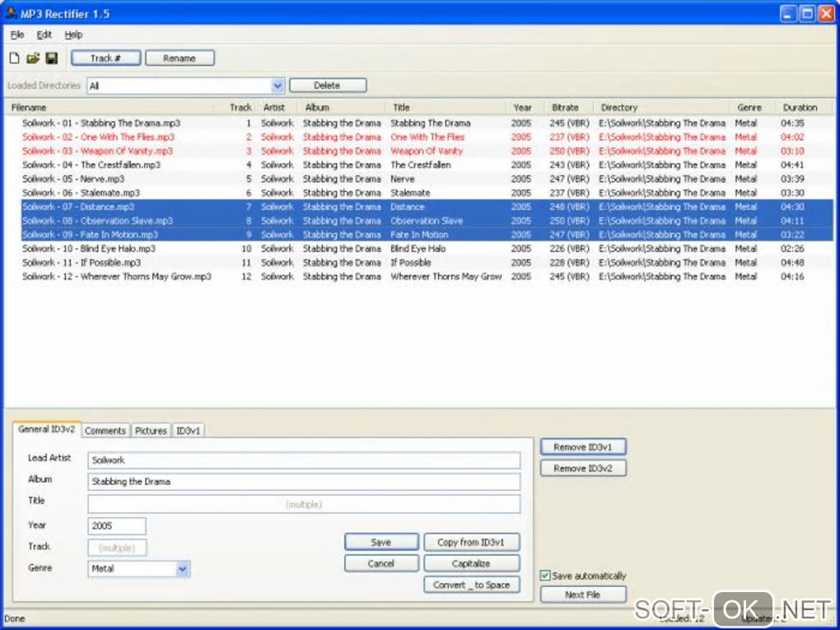
Task: Select 'Soilwork - 11 - If Possible.mp3'
Action: 82,263
